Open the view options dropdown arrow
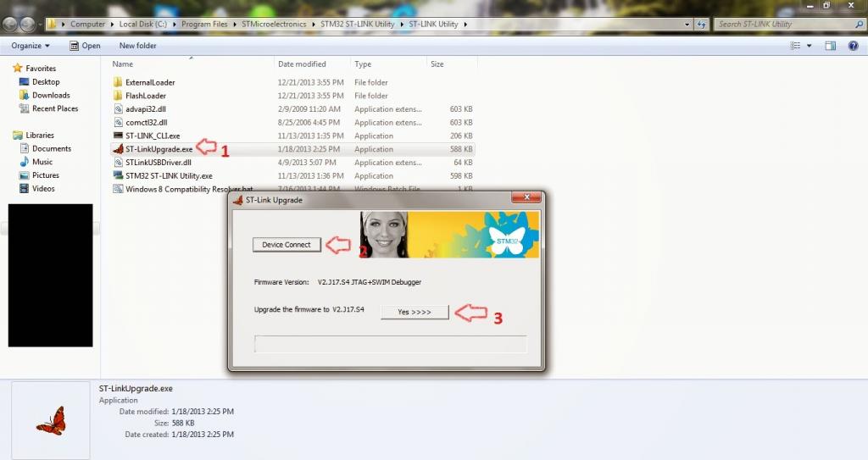Viewport: 868px width, 460px height. pyautogui.click(x=810, y=46)
